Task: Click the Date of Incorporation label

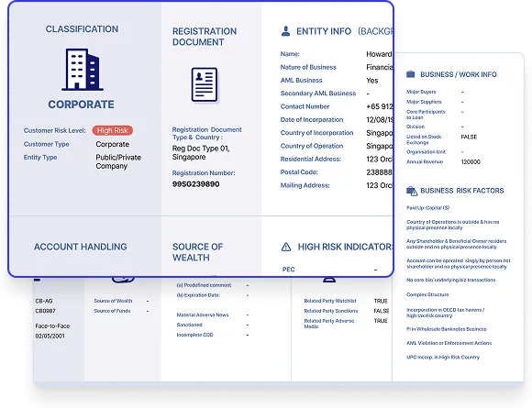Action: [312, 120]
